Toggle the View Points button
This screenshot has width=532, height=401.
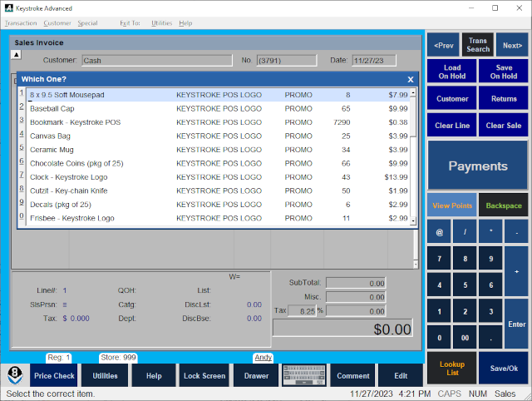(x=452, y=205)
